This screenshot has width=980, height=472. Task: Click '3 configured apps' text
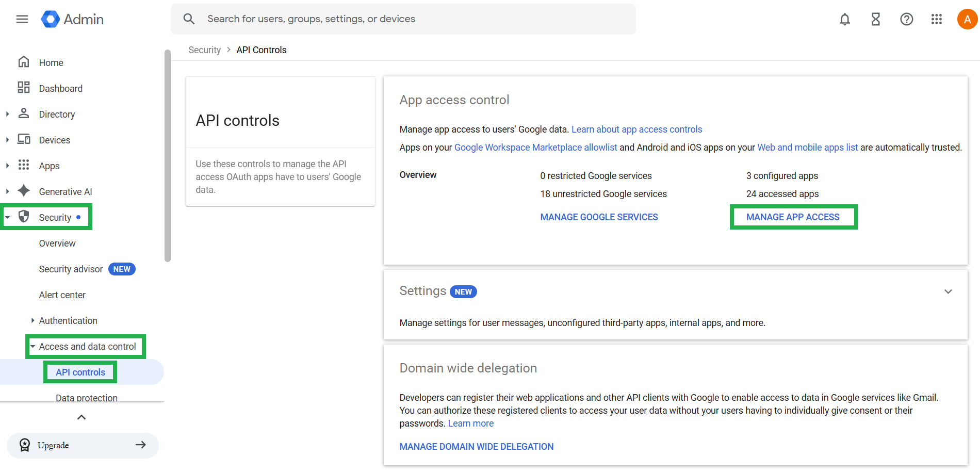(x=782, y=176)
